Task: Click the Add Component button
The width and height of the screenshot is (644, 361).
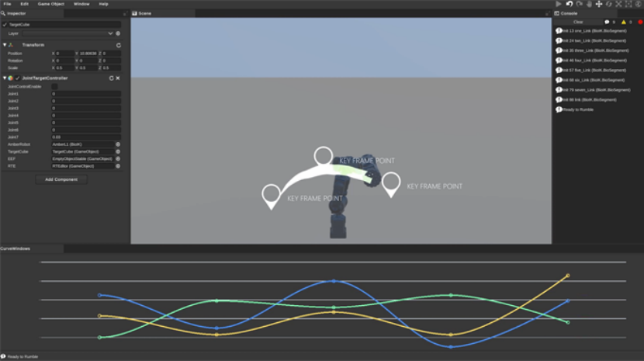Action: click(x=61, y=179)
